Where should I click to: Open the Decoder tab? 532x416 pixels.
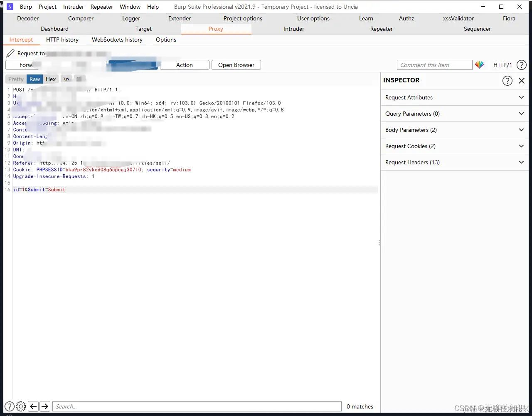(28, 18)
